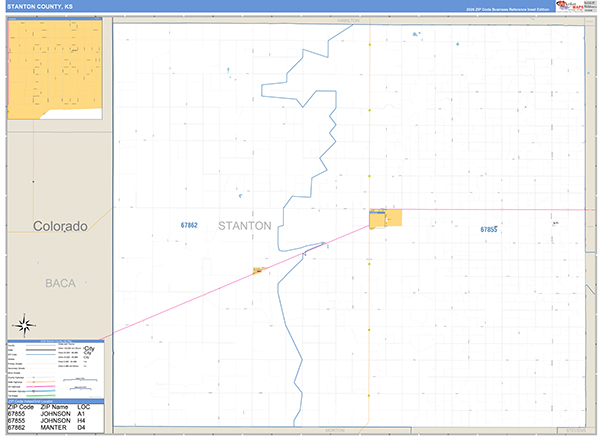Click the pink highway line sample in legend
Screen dimensions: 600x436
41,387
